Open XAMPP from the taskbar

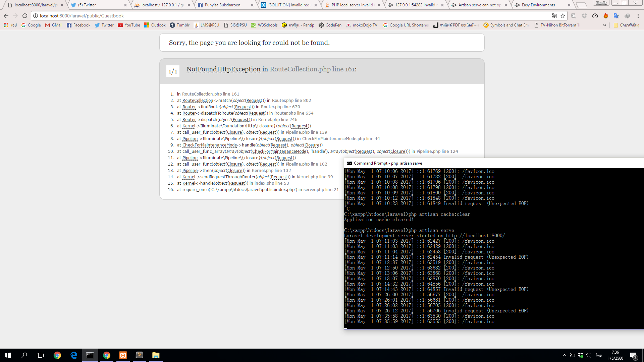pyautogui.click(x=123, y=355)
